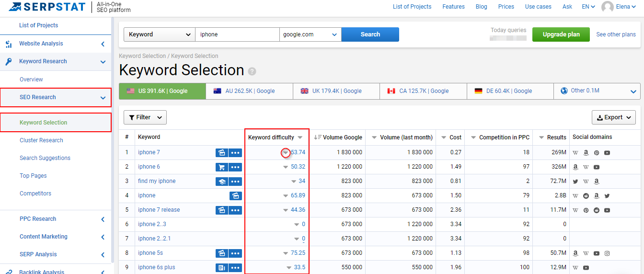Open the three-dots menu for iphone 6
Image resolution: width=644 pixels, height=274 pixels.
[235, 167]
